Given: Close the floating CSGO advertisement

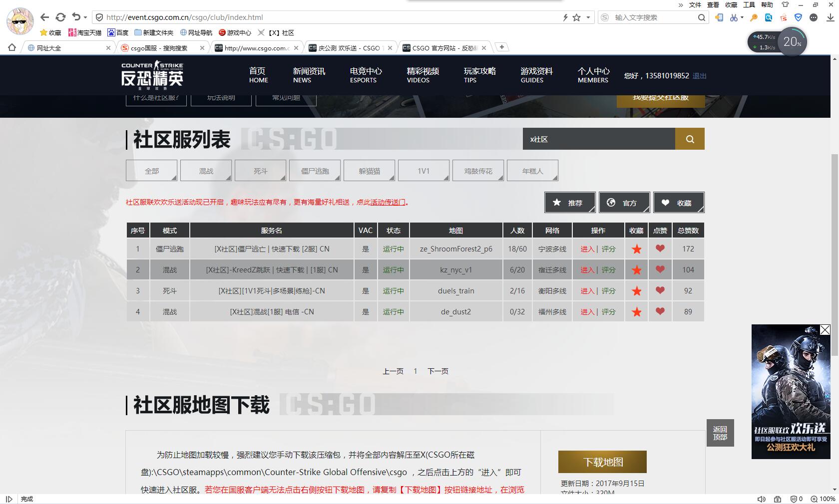Looking at the screenshot, I should pos(825,330).
